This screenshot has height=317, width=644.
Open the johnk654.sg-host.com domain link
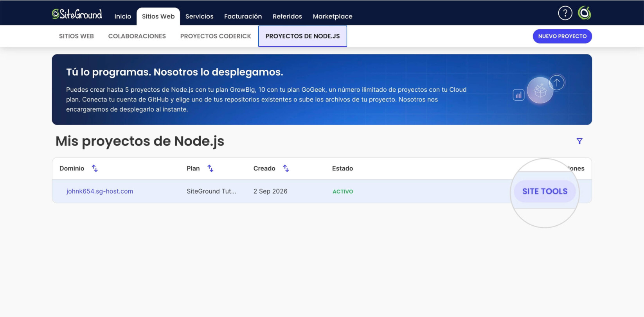click(100, 191)
